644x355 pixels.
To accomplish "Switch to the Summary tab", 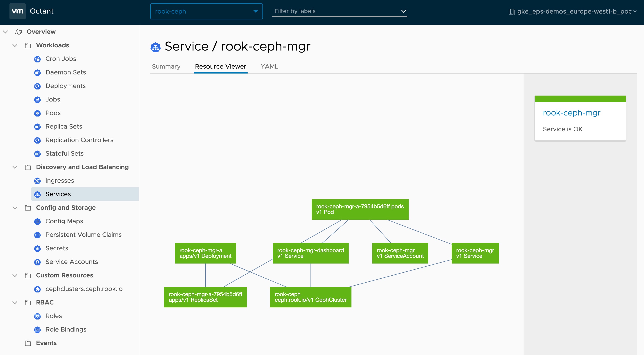I will point(166,67).
